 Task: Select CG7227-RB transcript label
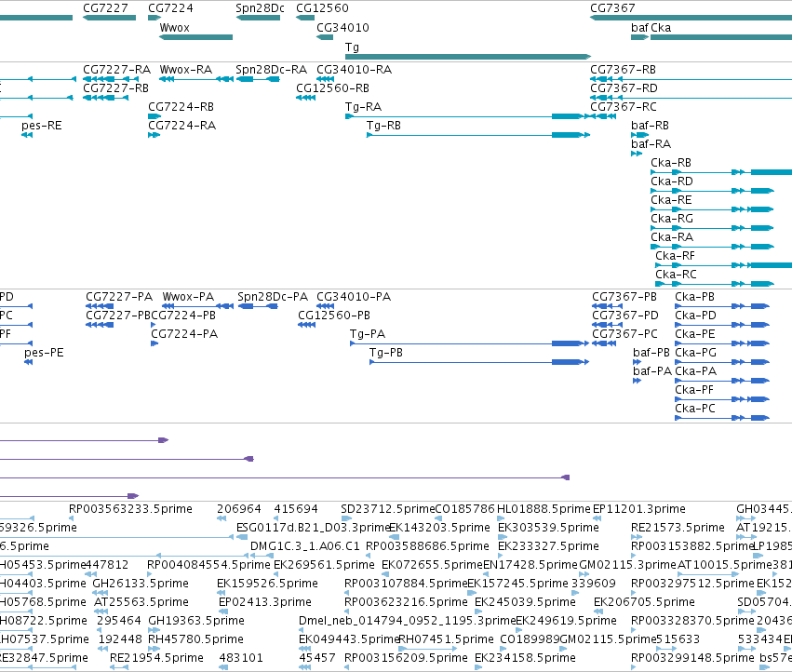point(115,88)
